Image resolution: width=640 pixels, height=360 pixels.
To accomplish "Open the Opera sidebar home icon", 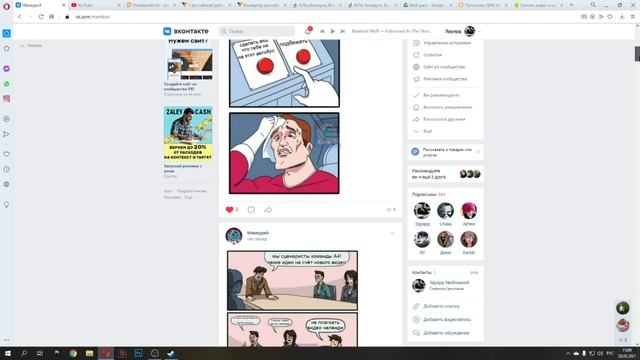I will click(7, 49).
